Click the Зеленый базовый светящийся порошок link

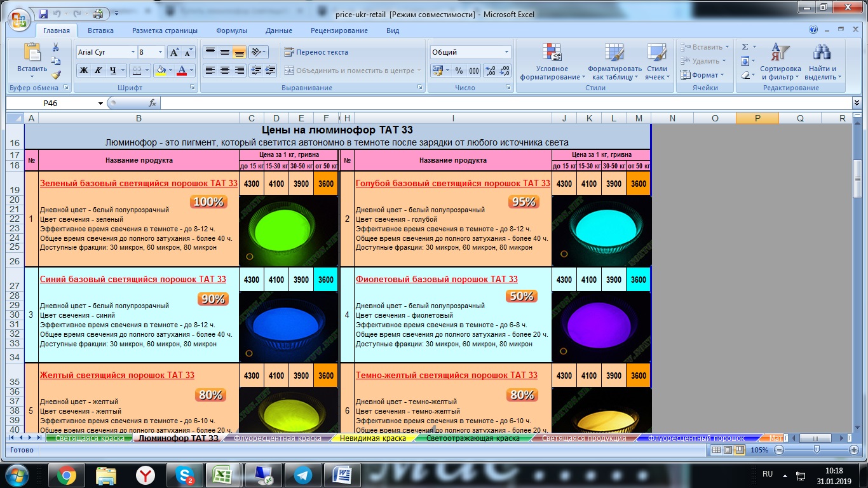pos(139,184)
